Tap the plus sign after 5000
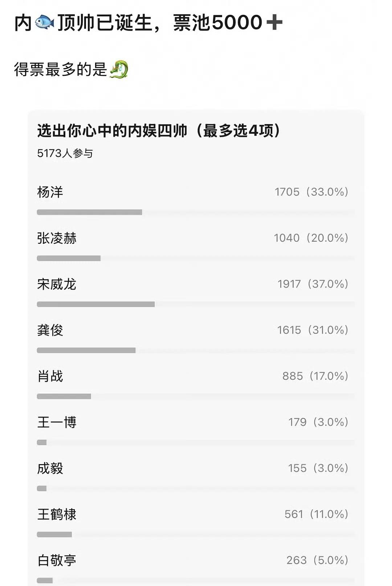Image resolution: width=392 pixels, height=586 pixels. 274,22
